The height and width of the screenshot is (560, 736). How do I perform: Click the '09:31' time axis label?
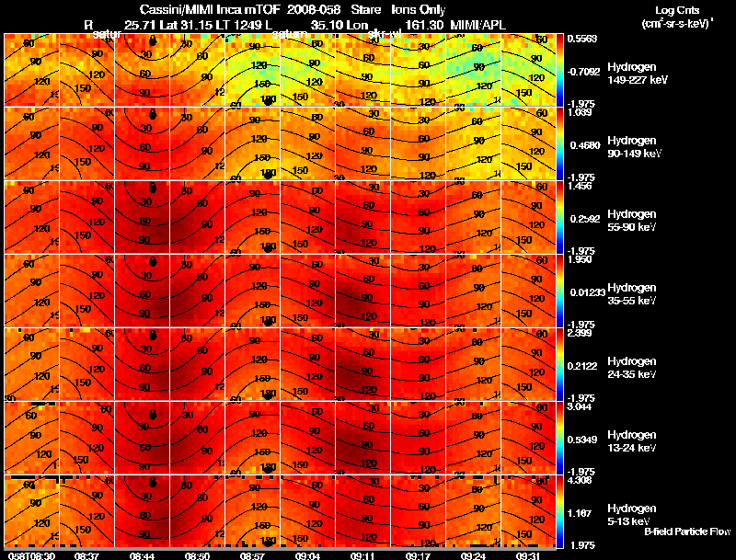(x=527, y=555)
